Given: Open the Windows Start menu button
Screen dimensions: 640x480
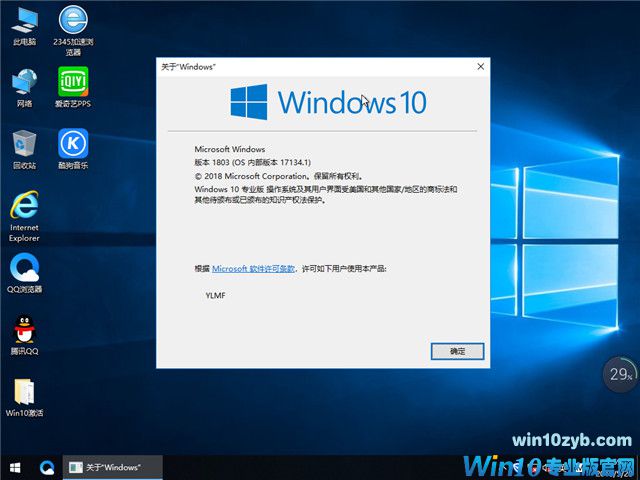Looking at the screenshot, I should (15, 467).
